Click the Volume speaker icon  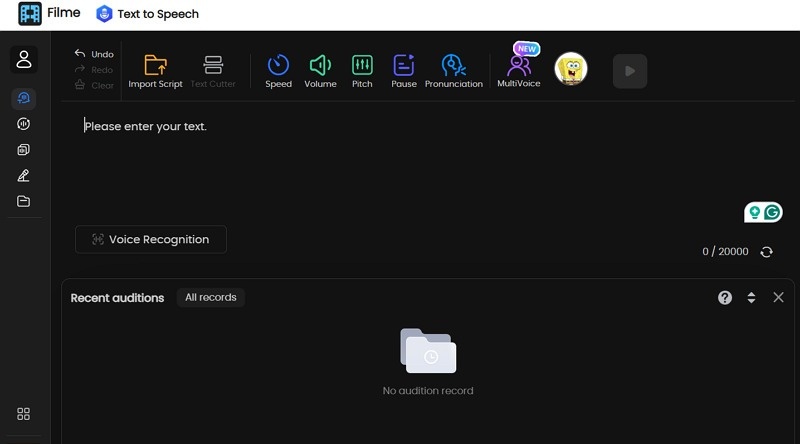(x=320, y=66)
